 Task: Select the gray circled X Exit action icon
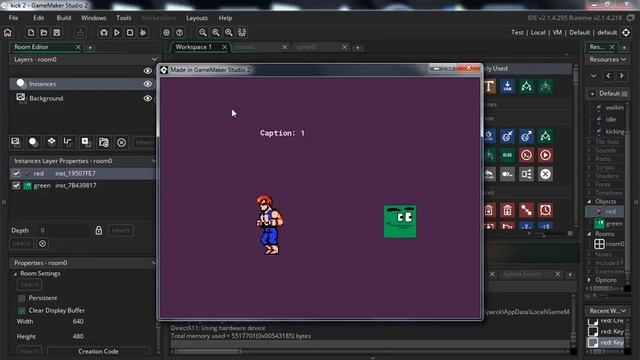pyautogui.click(x=545, y=174)
